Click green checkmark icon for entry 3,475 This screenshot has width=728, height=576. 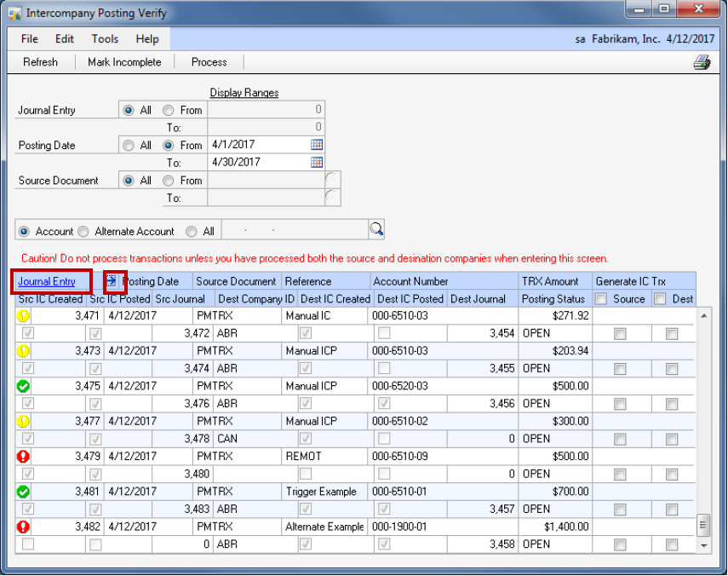(x=24, y=386)
